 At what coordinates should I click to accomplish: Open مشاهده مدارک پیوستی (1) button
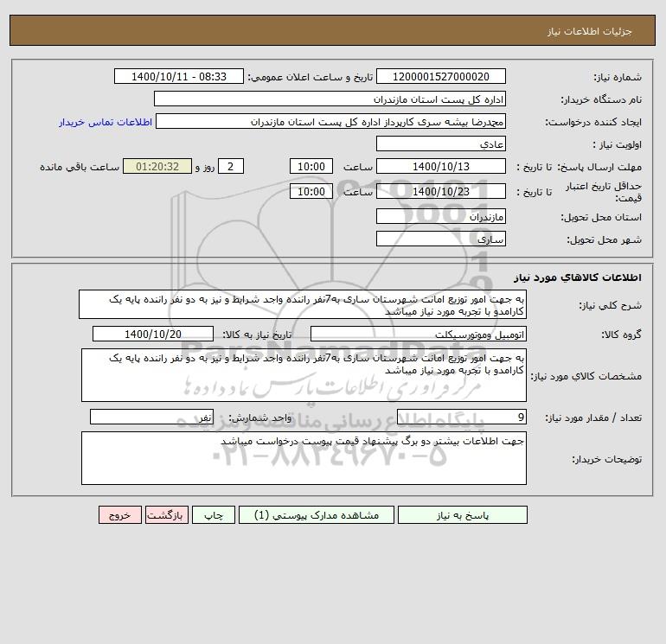click(x=317, y=515)
